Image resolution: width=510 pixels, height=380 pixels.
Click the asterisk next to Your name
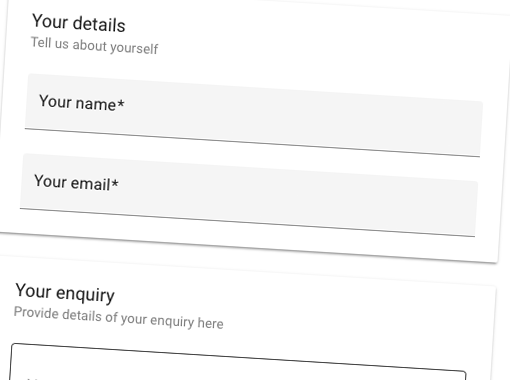(x=121, y=103)
